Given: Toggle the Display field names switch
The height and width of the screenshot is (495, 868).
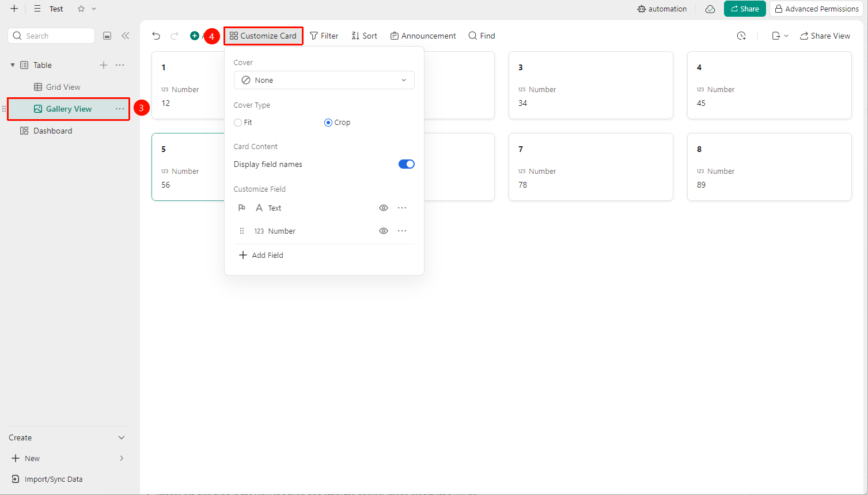Looking at the screenshot, I should (407, 164).
